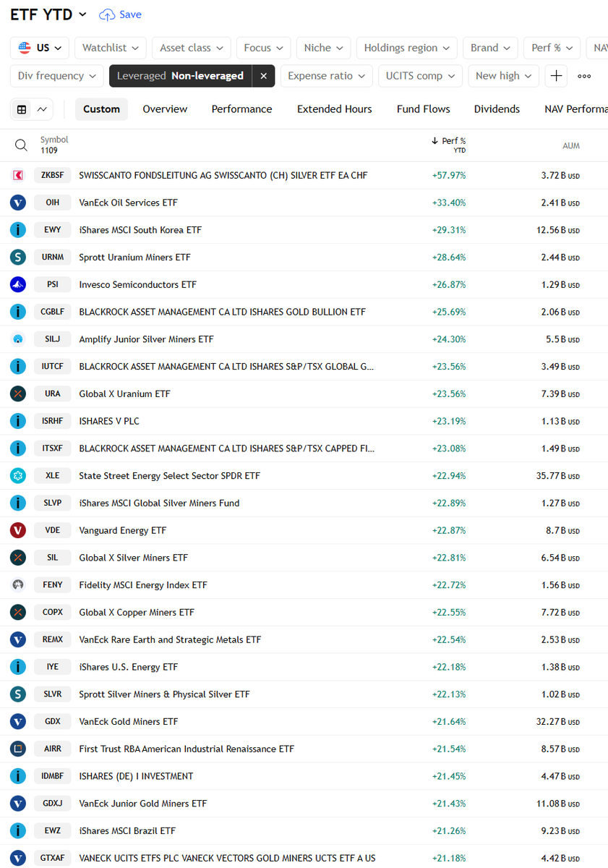Open the Expense ratio filter

click(x=327, y=76)
